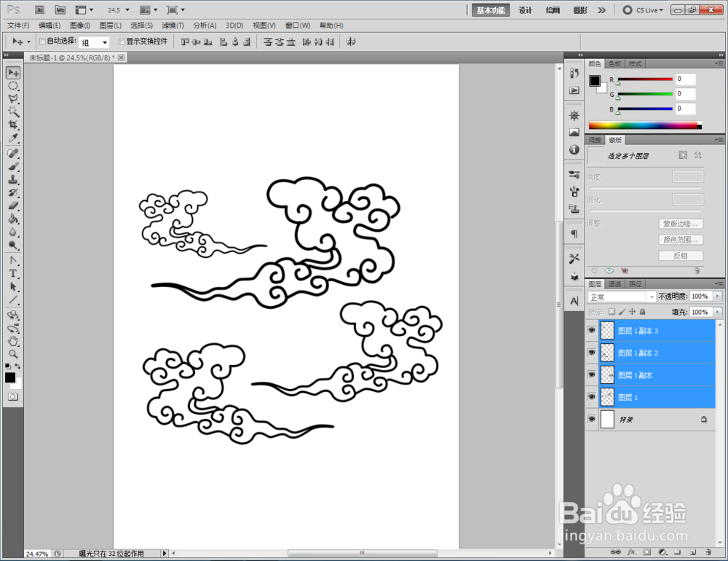Select the History Brush tool
Image resolution: width=728 pixels, height=561 pixels.
(x=13, y=192)
